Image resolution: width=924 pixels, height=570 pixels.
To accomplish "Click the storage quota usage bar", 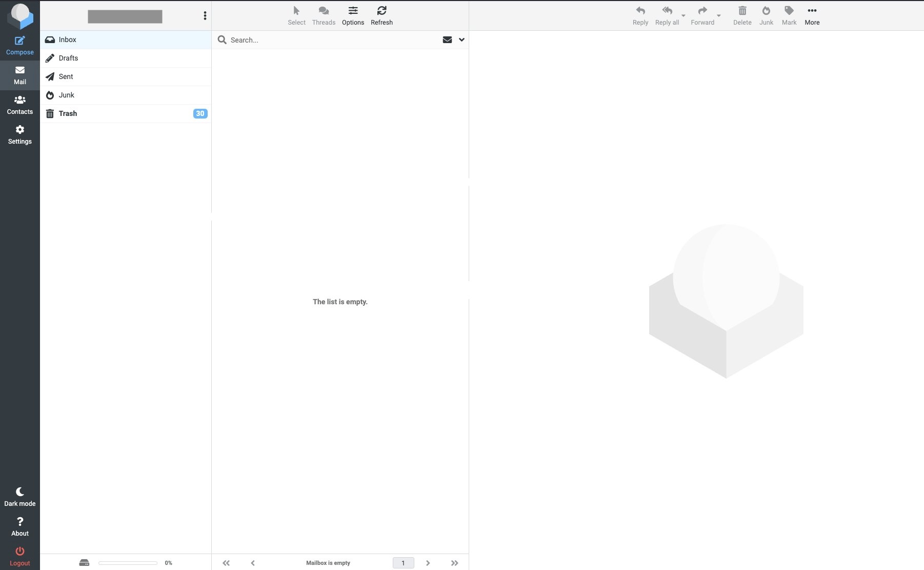I will click(x=128, y=563).
